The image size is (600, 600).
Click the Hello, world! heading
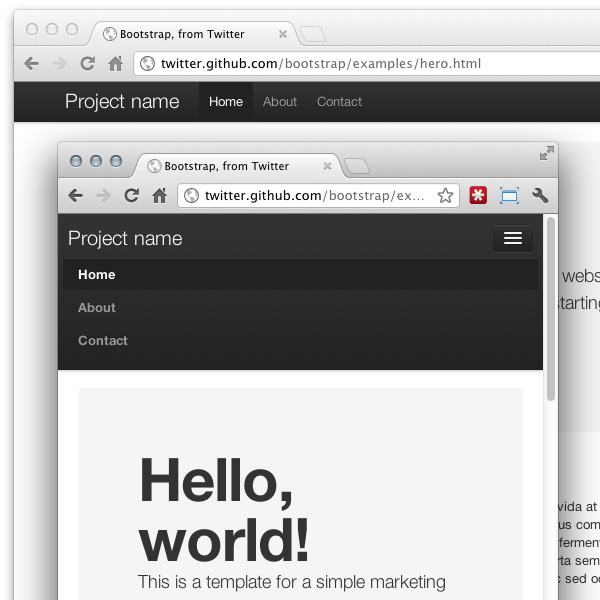[x=223, y=510]
